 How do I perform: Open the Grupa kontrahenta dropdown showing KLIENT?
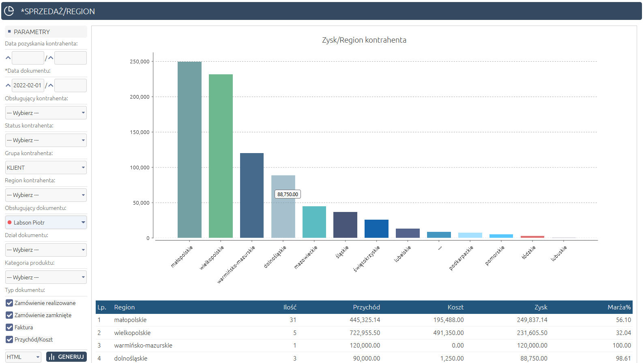pos(46,168)
